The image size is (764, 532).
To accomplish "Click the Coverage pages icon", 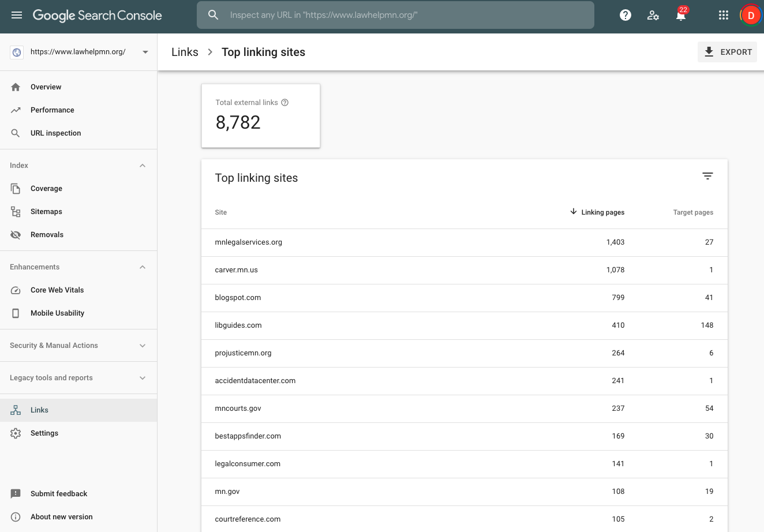I will [16, 189].
